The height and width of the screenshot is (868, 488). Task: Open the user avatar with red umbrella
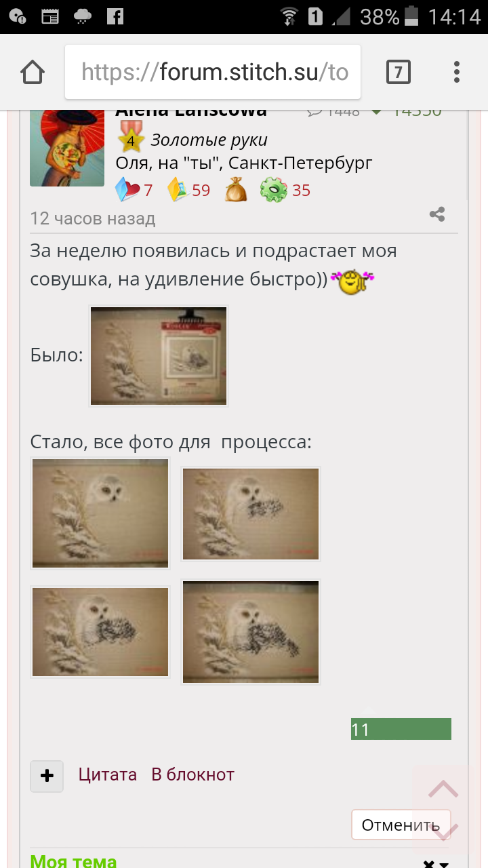(67, 146)
